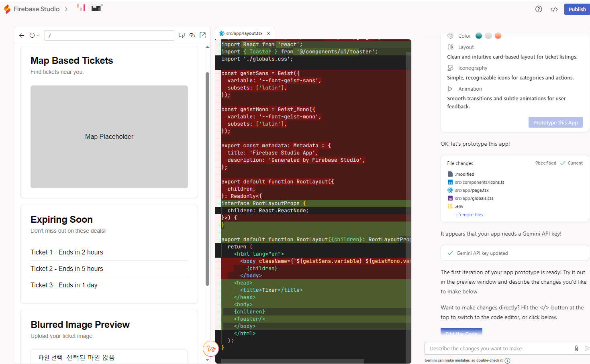590x364 pixels.
Task: Open preview in new window icon
Action: (203, 35)
